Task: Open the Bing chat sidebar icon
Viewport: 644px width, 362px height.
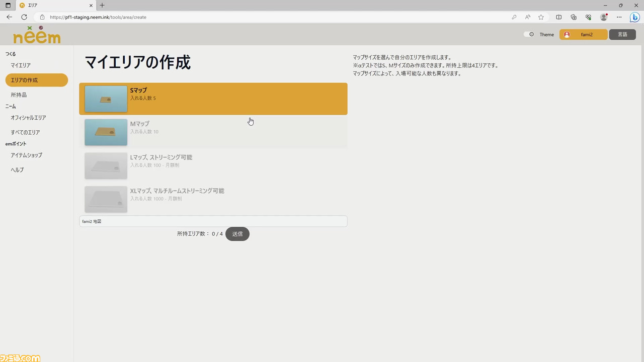Action: (635, 17)
